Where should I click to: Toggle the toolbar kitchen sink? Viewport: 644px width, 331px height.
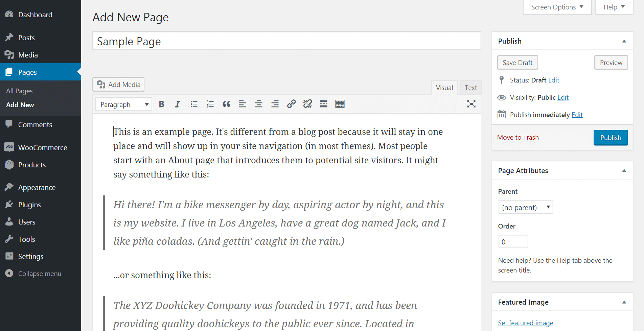coord(340,104)
